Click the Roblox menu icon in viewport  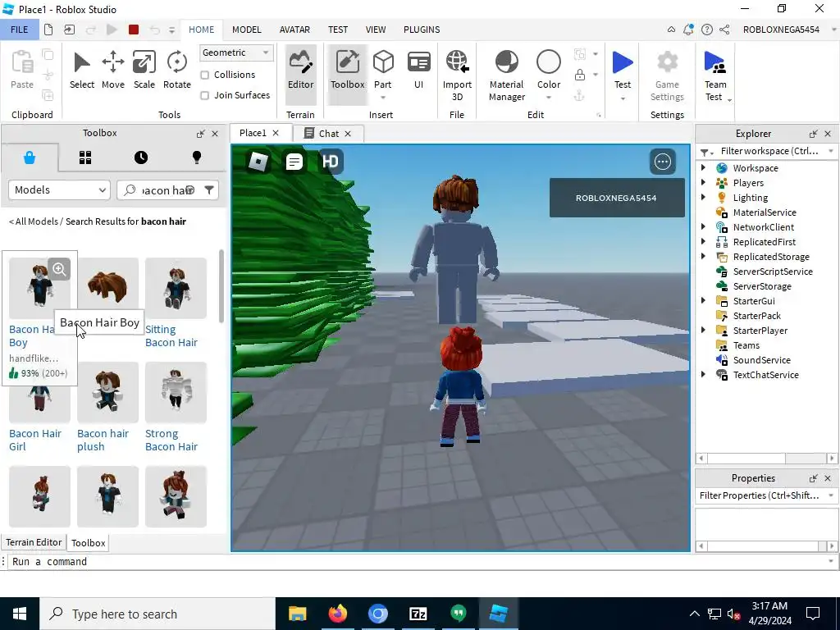[258, 162]
